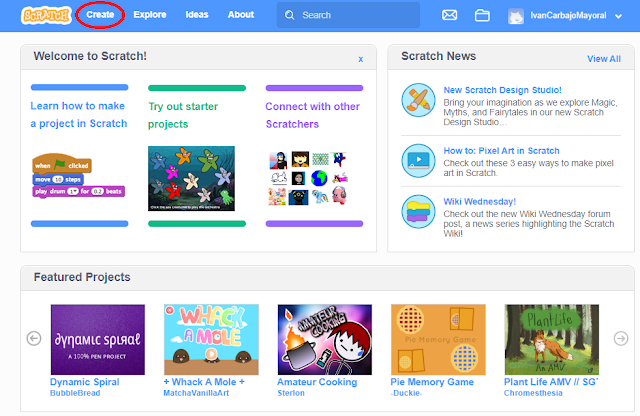The image size is (640, 416).
Task: Open Amateur Cooking project thumbnail
Action: (x=324, y=340)
